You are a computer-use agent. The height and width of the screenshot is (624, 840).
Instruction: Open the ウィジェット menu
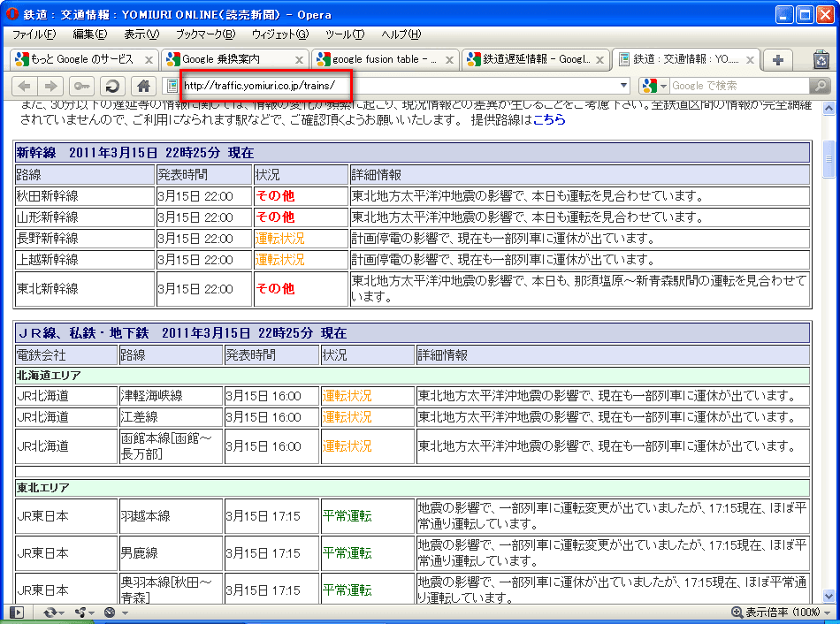(280, 34)
